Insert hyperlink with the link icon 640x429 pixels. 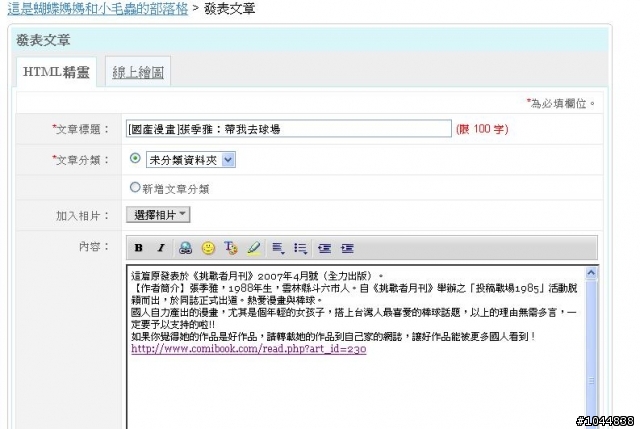(185, 248)
